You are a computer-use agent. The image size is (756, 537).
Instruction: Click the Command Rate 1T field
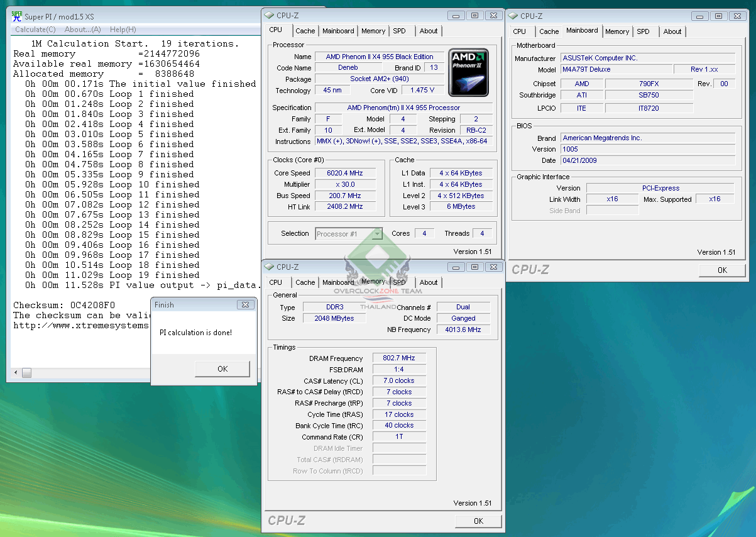pyautogui.click(x=399, y=436)
